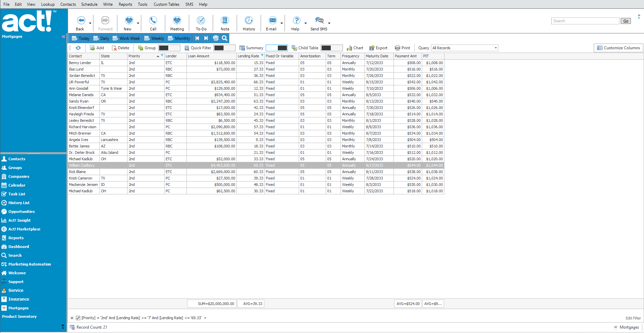Toggle the Group switch
Image resolution: width=644 pixels, height=333 pixels.
[169, 48]
